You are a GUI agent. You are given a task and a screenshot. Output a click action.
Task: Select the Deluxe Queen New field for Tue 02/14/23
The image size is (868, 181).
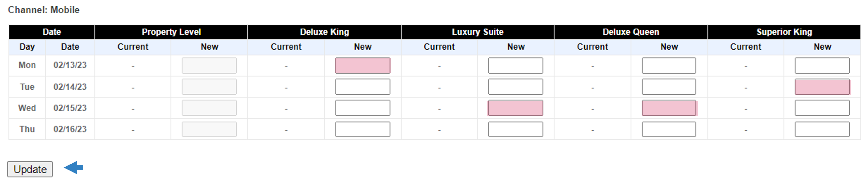click(x=669, y=87)
